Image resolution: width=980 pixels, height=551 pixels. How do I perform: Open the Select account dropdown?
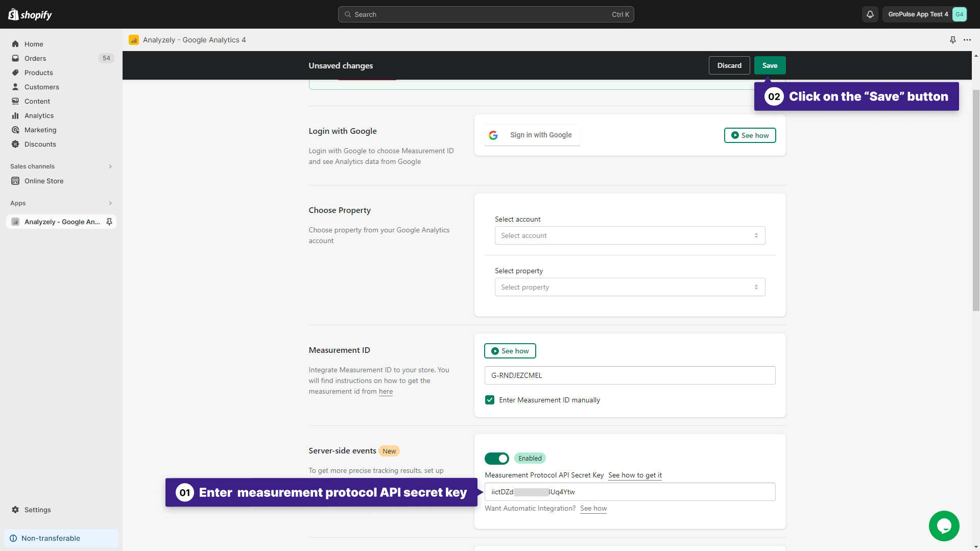630,235
